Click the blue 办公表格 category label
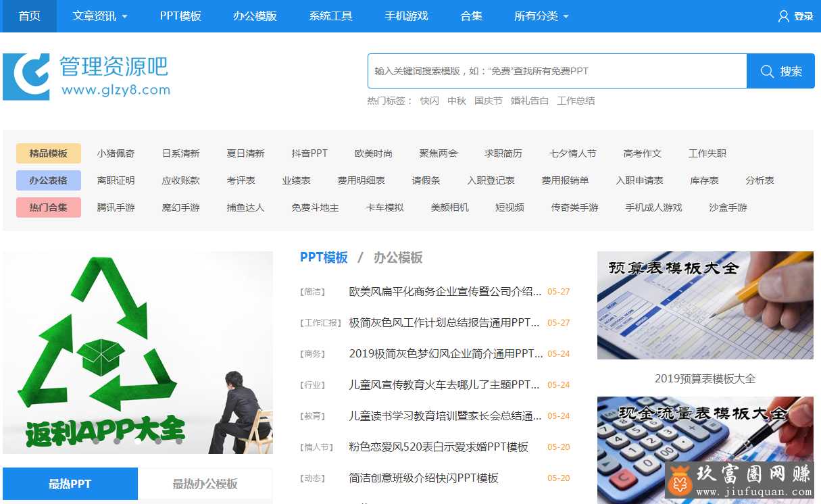The height and width of the screenshot is (504, 821). (49, 180)
